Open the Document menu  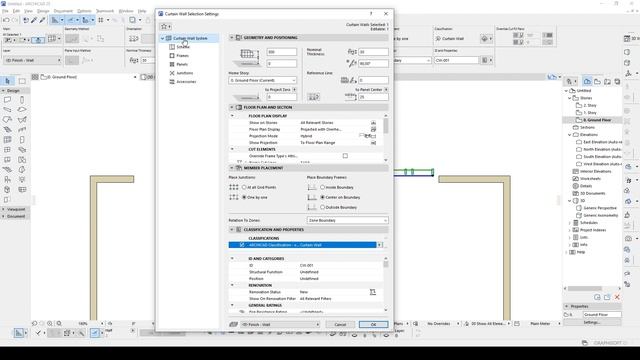click(x=63, y=11)
